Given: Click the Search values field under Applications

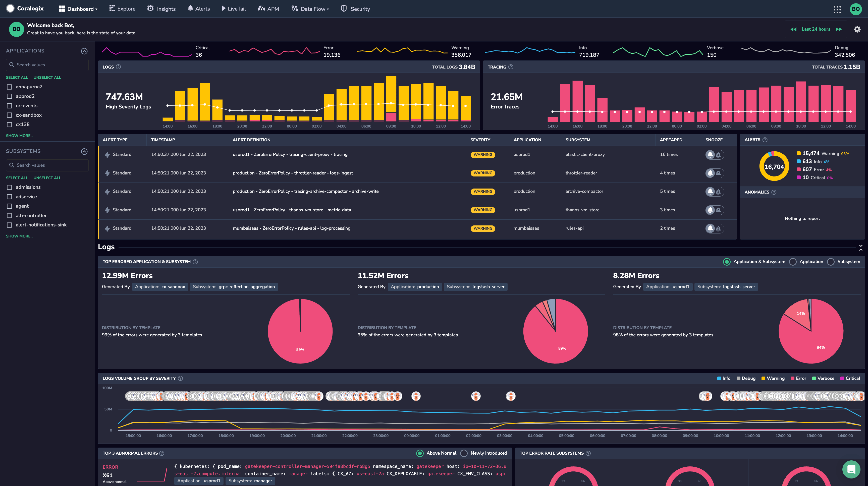Looking at the screenshot, I should point(47,65).
